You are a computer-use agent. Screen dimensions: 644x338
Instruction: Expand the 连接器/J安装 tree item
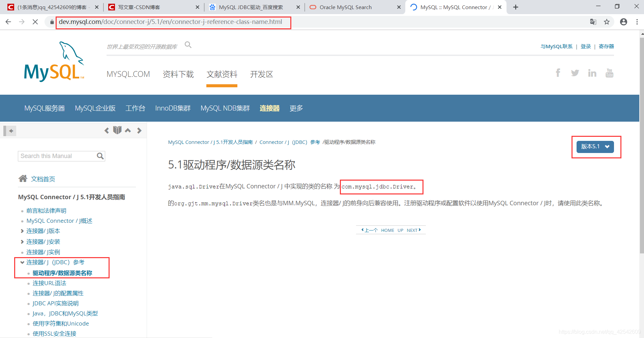(x=22, y=242)
